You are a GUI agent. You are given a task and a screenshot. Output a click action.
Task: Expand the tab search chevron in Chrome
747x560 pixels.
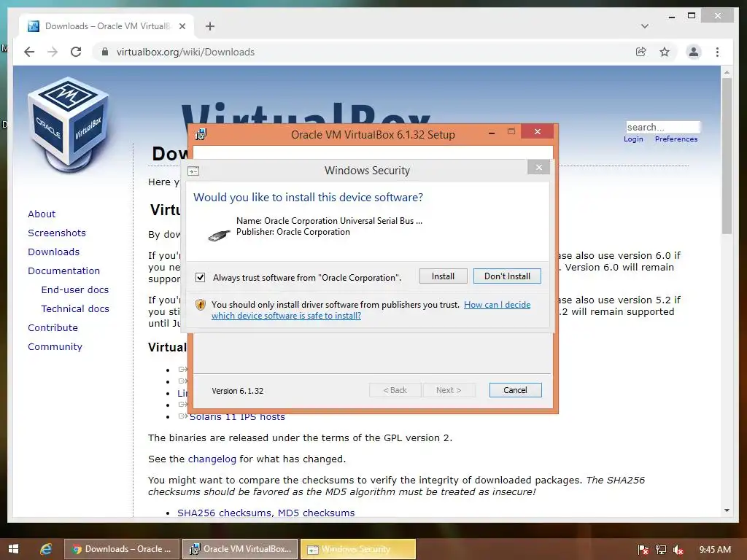point(645,26)
